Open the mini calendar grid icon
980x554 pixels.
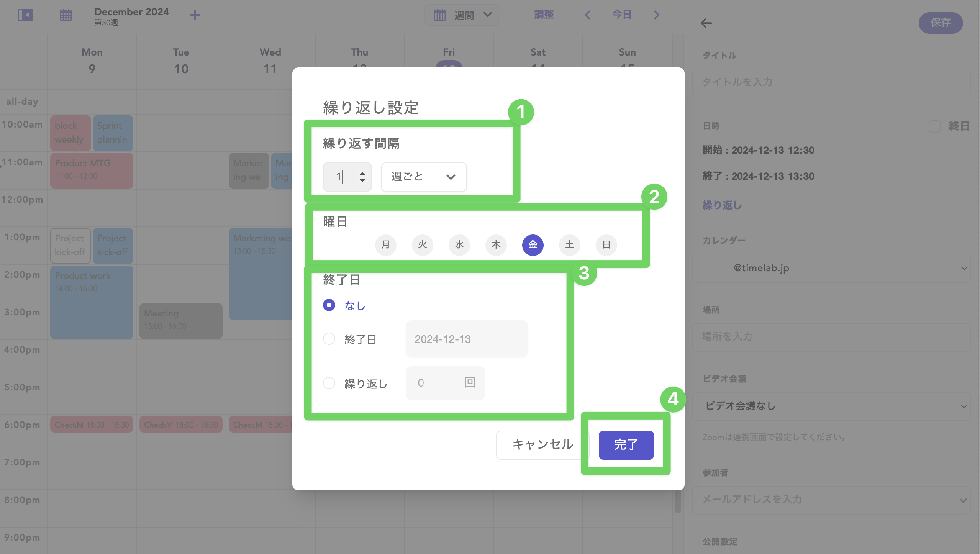[x=66, y=15]
